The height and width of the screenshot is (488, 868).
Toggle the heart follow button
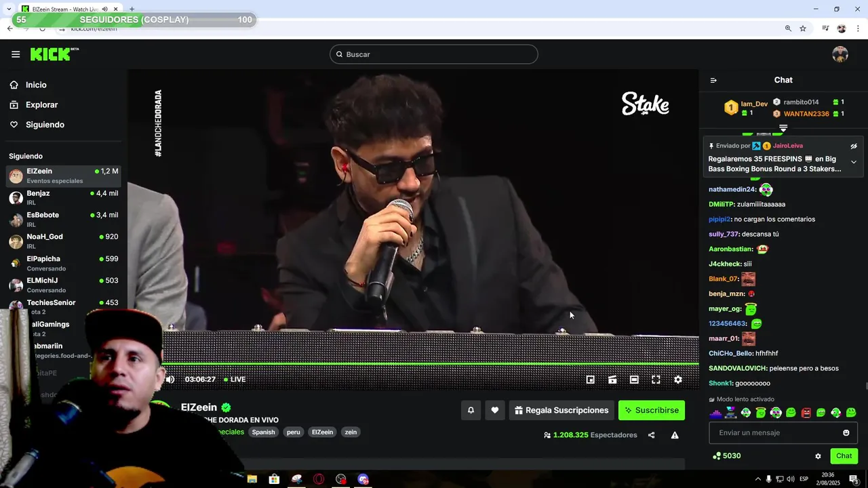(495, 410)
